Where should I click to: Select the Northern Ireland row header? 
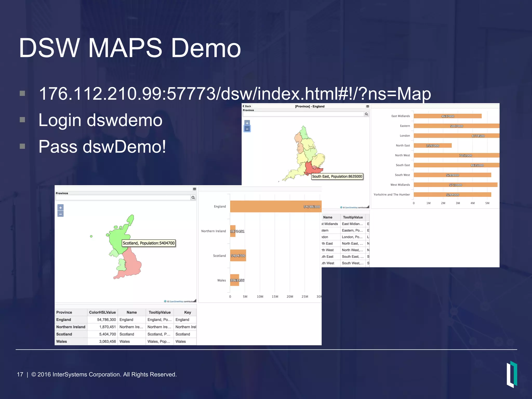(71, 327)
